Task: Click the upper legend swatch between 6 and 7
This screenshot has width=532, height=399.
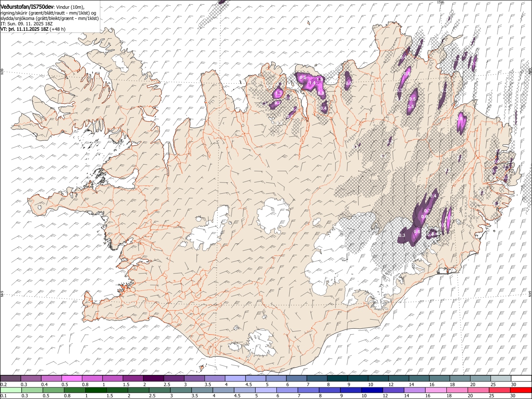Action: pos(296,378)
